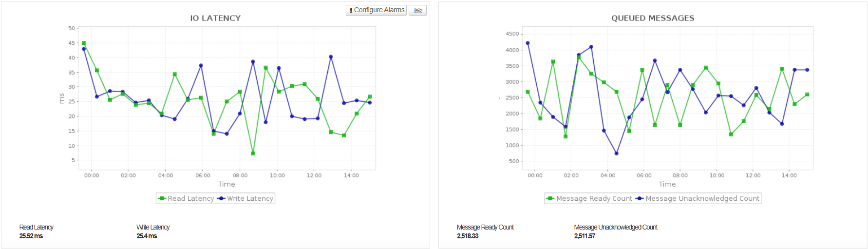Screen dimensions: 868x249
Task: Click the IO LATENCY chart title
Action: pyautogui.click(x=215, y=18)
